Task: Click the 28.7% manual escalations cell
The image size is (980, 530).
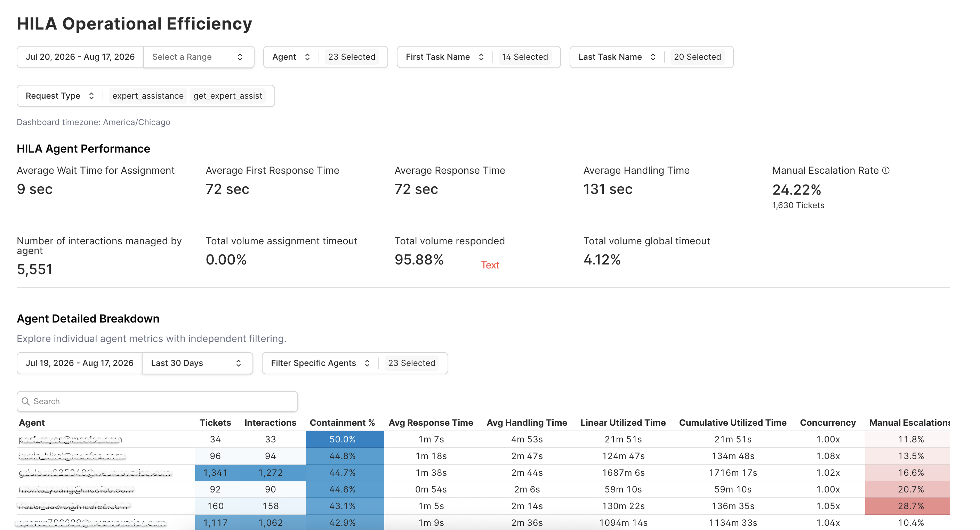Action: tap(907, 506)
